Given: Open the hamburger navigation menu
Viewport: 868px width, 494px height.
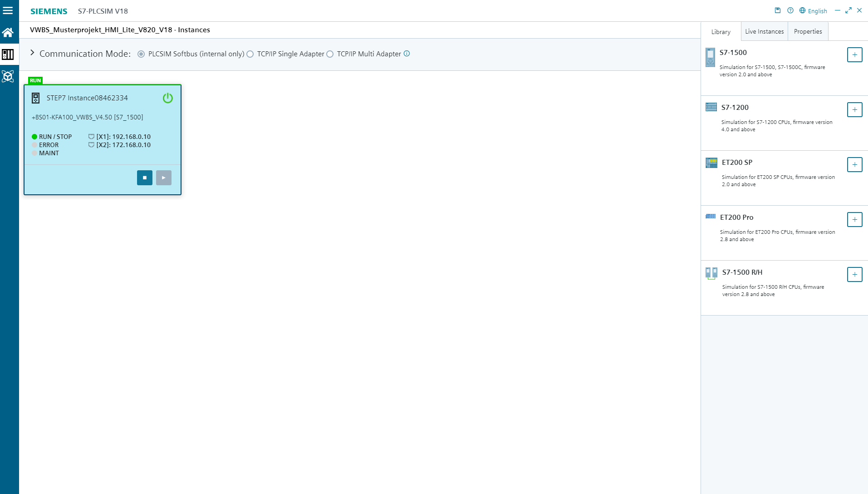Looking at the screenshot, I should click(x=8, y=10).
